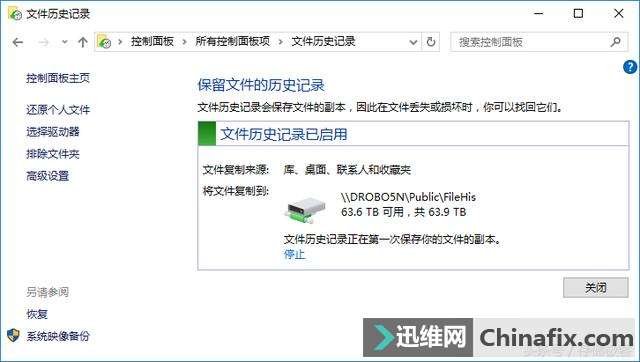The width and height of the screenshot is (640, 362).
Task: Click the magnifier search icon
Action: (x=616, y=42)
